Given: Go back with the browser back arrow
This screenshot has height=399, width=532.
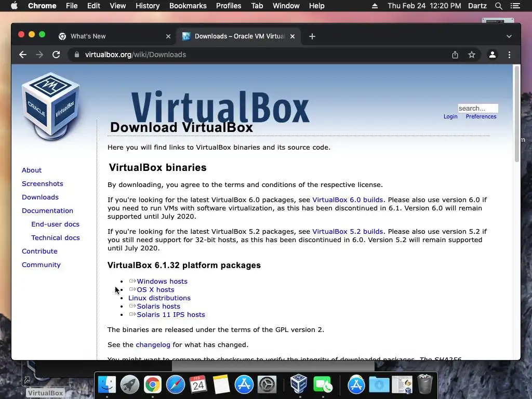Looking at the screenshot, I should pyautogui.click(x=23, y=55).
